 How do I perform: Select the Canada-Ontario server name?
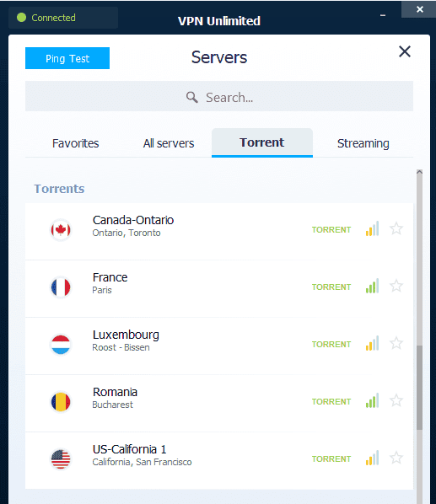pyautogui.click(x=133, y=220)
